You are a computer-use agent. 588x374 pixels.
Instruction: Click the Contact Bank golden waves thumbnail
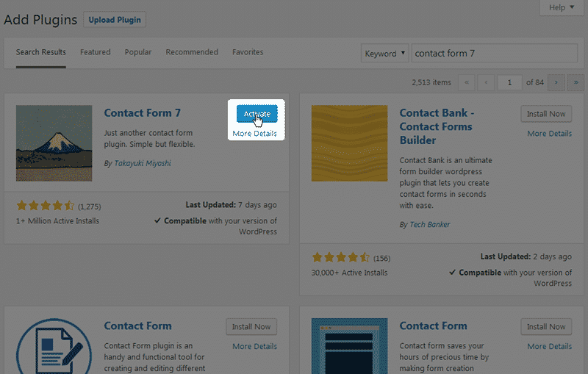(x=350, y=143)
